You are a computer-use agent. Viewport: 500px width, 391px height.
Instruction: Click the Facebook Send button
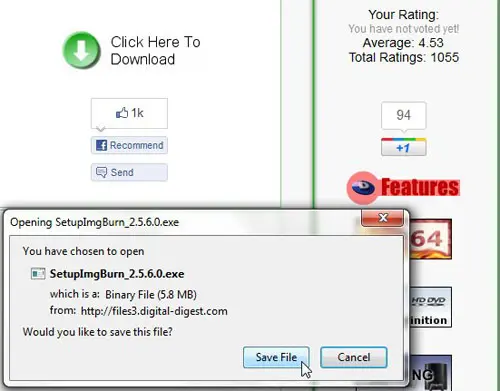pos(129,172)
